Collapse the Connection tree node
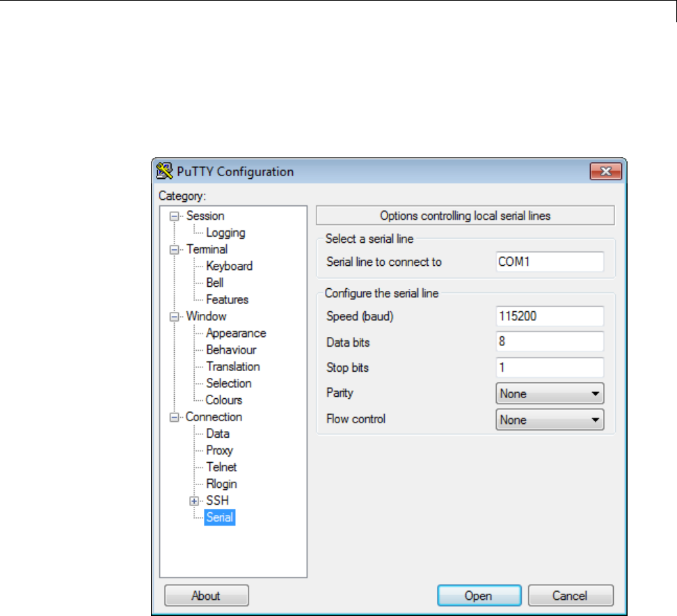The width and height of the screenshot is (677, 616). pos(174,418)
